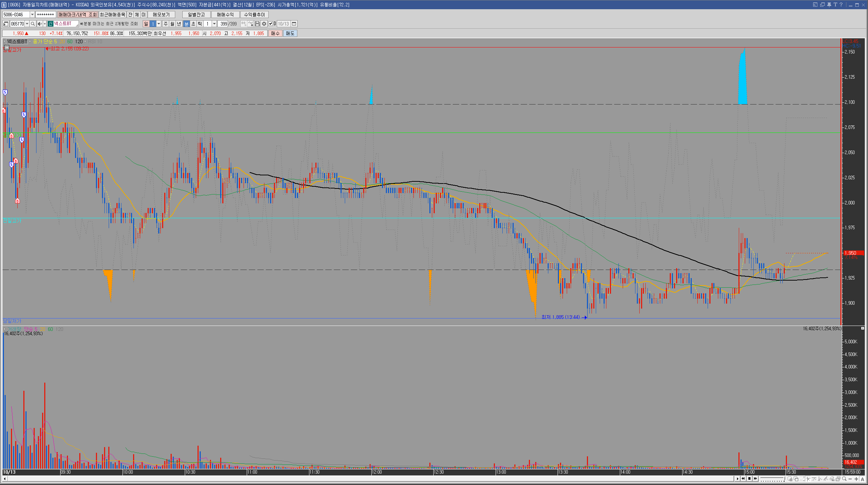Open the minute interval dropdown arrow

pos(214,24)
